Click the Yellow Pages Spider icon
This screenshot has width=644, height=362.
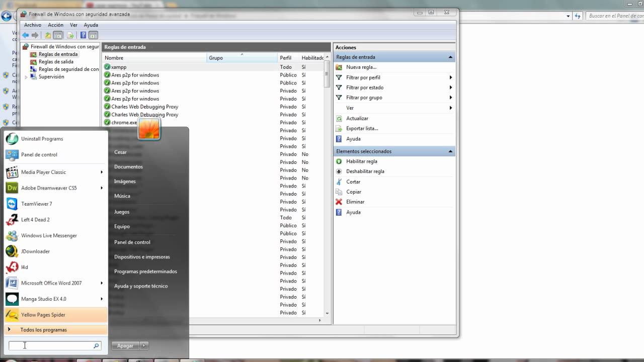click(x=12, y=315)
